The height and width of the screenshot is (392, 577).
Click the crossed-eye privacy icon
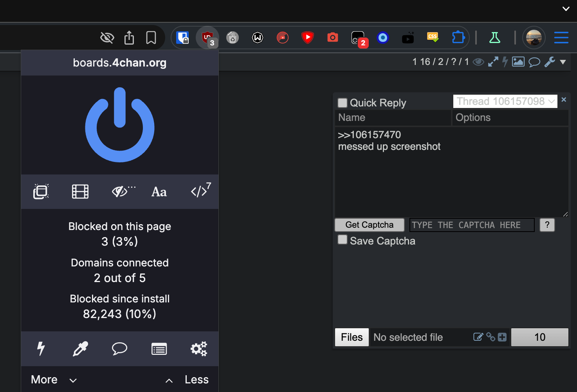(x=107, y=38)
